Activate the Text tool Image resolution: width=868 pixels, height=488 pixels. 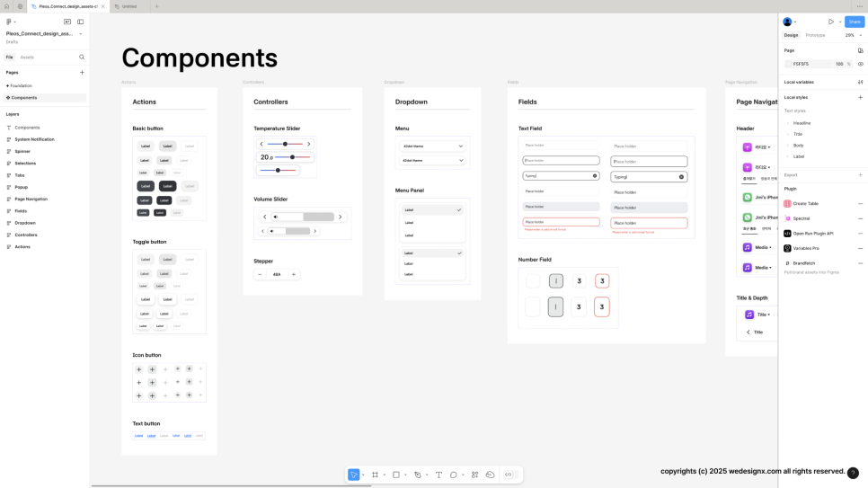click(438, 475)
